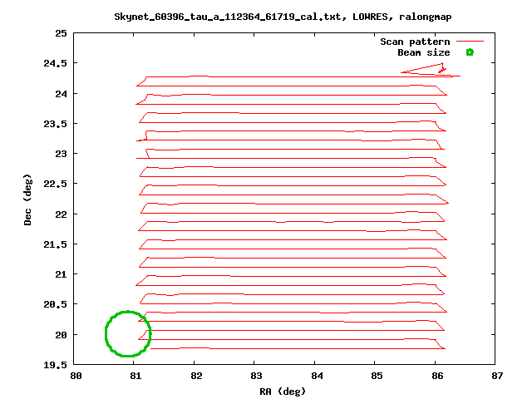Click the RA axis tick label 86
Viewport: 532px width, 399px height.
coord(437,376)
